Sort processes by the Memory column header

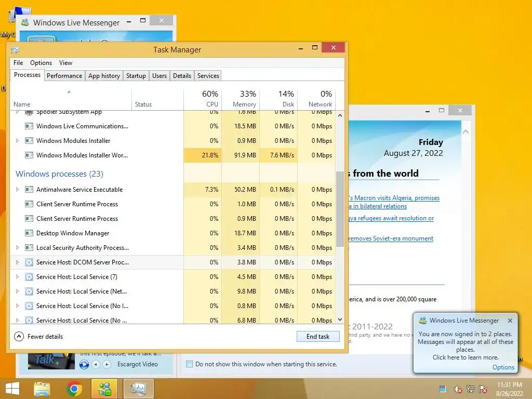tap(241, 99)
